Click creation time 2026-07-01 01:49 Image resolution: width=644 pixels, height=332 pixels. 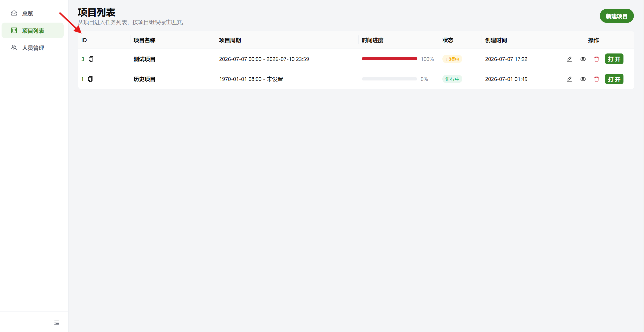[x=506, y=79]
